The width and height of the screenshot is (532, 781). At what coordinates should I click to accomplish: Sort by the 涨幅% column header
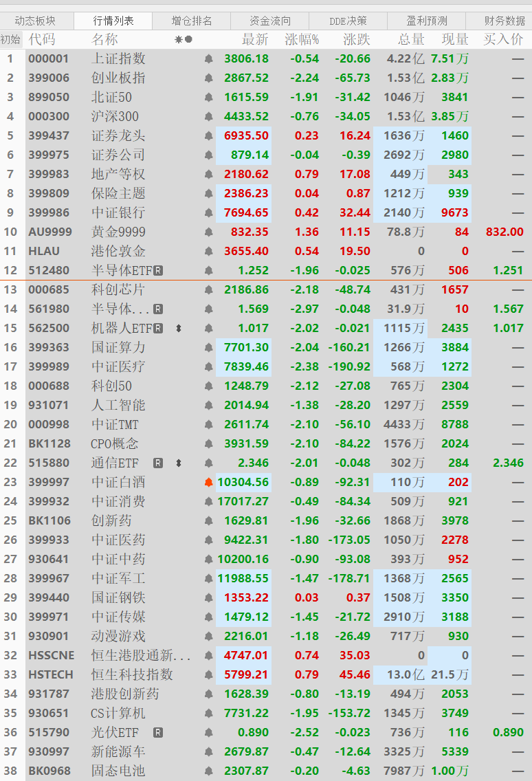click(302, 39)
